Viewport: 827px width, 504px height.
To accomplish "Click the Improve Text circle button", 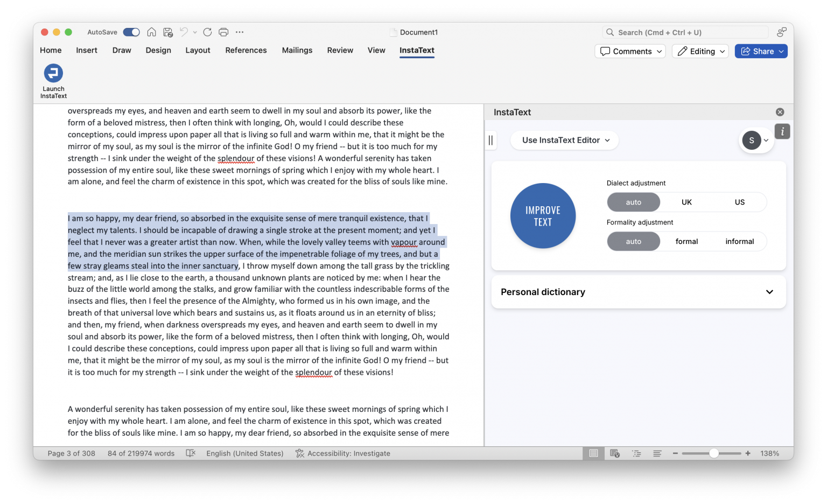I will [543, 215].
